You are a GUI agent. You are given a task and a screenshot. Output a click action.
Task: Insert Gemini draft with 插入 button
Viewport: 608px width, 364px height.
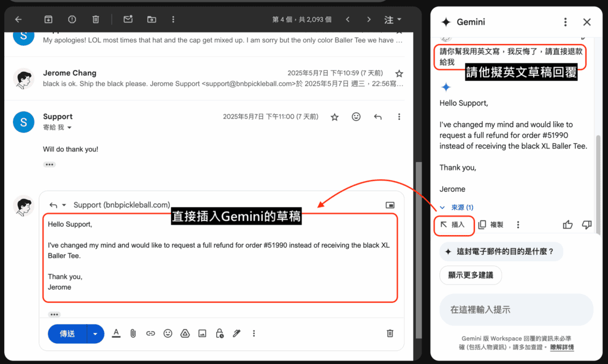(454, 225)
